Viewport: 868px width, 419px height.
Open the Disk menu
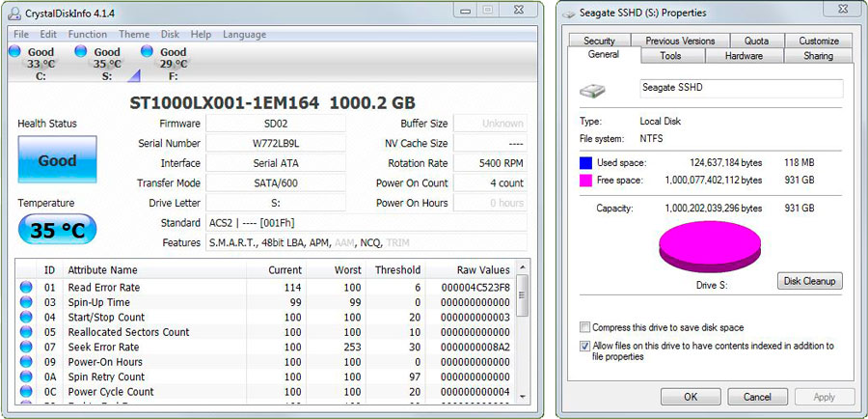click(x=170, y=35)
